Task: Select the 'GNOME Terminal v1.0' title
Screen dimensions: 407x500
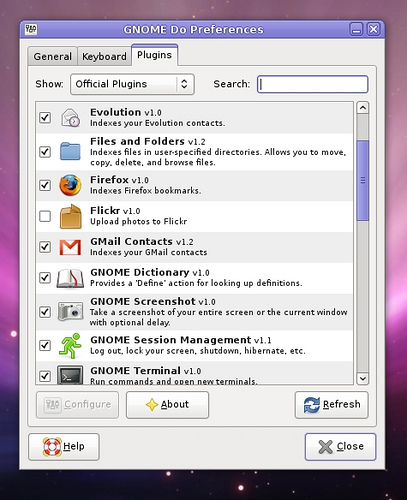Action: [146, 371]
